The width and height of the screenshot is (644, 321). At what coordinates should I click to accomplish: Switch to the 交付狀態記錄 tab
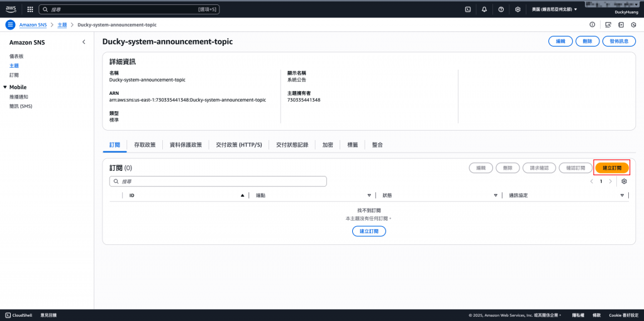coord(292,145)
